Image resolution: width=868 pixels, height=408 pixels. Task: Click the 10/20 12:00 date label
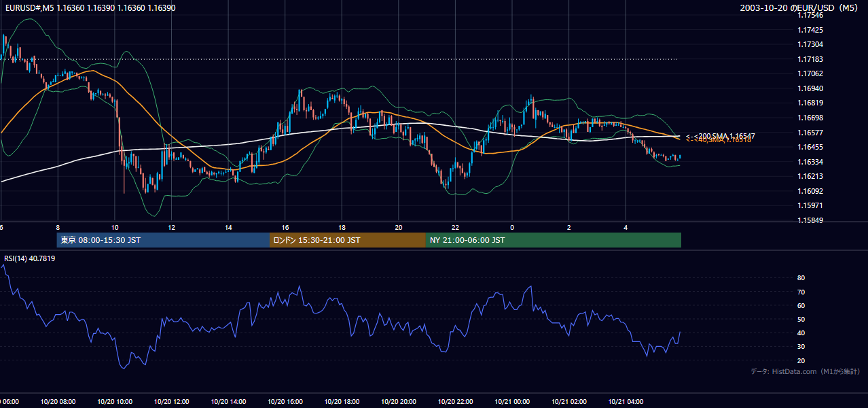coord(171,402)
